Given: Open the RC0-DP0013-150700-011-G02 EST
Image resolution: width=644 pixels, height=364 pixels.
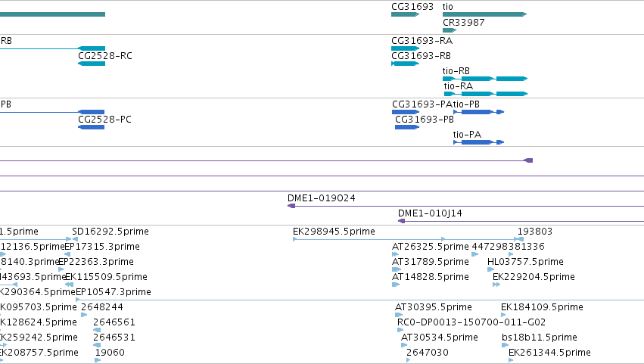Looking at the screenshot, I should pos(400,330).
